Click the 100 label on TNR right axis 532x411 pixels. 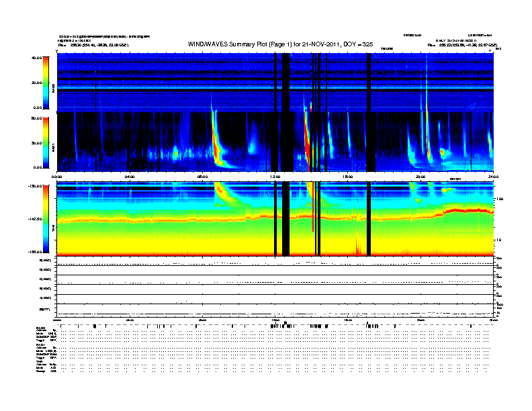pos(500,199)
